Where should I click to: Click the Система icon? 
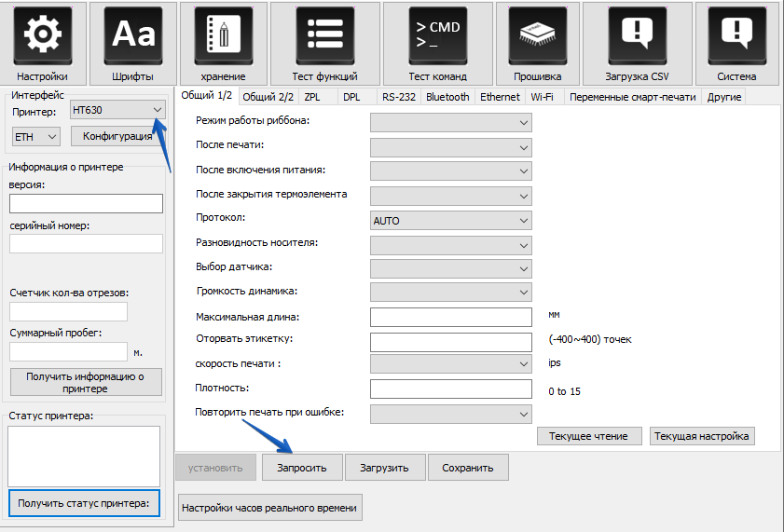tap(736, 35)
